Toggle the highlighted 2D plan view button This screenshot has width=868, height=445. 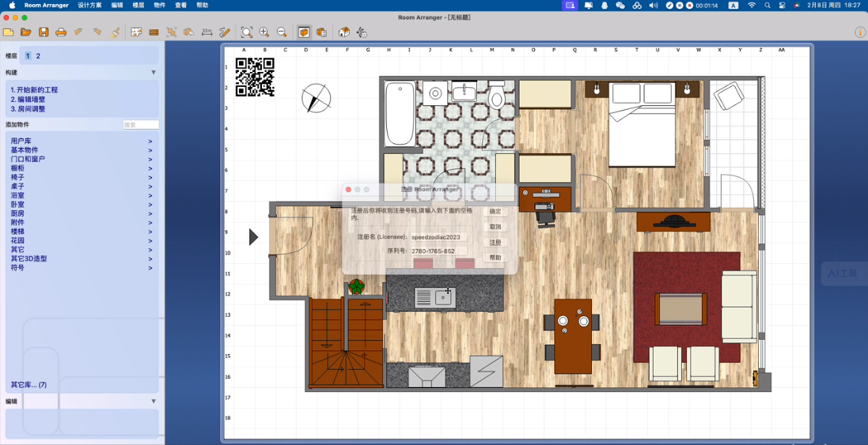pyautogui.click(x=304, y=32)
